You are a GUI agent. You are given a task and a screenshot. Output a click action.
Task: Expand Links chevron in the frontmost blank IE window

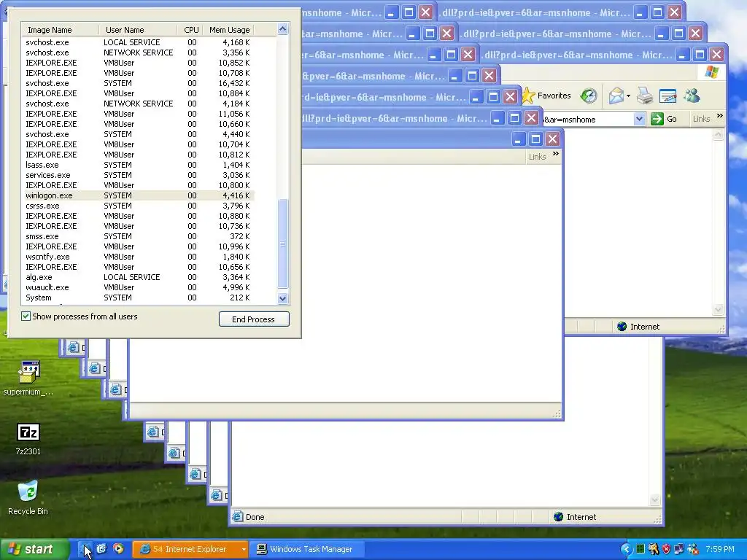(x=555, y=154)
